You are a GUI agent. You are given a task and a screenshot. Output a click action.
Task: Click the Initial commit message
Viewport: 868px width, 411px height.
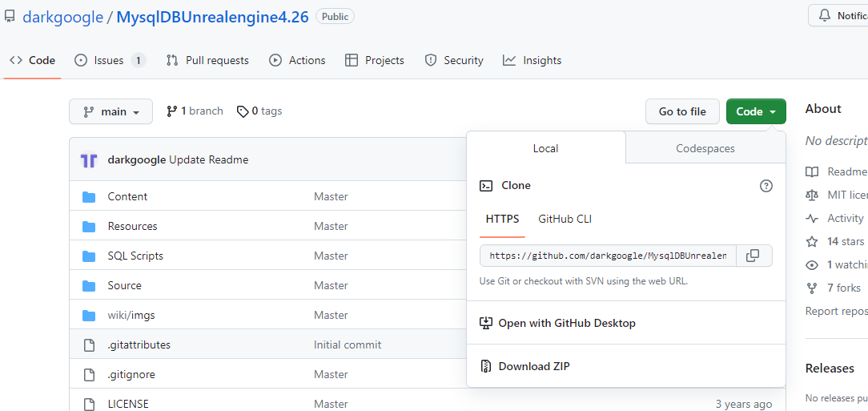pos(348,345)
